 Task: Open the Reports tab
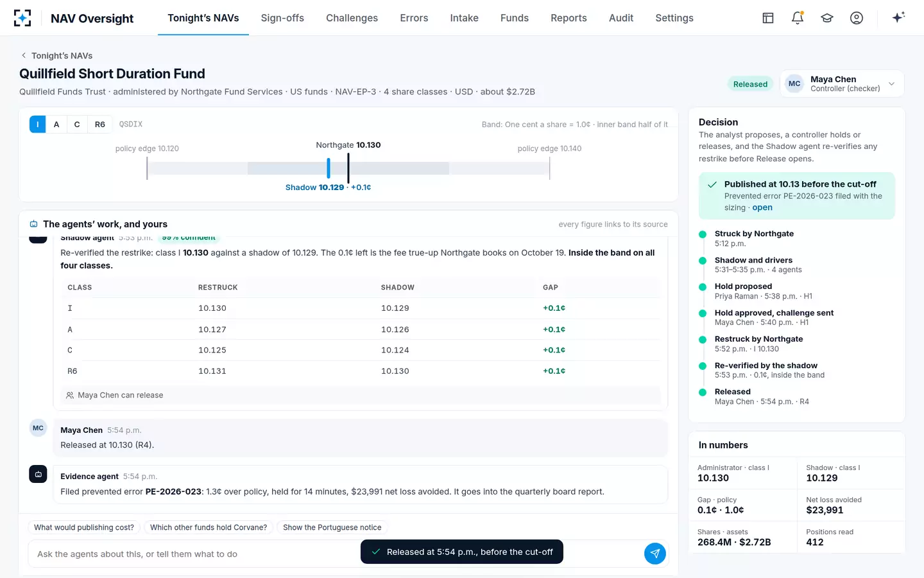click(569, 18)
